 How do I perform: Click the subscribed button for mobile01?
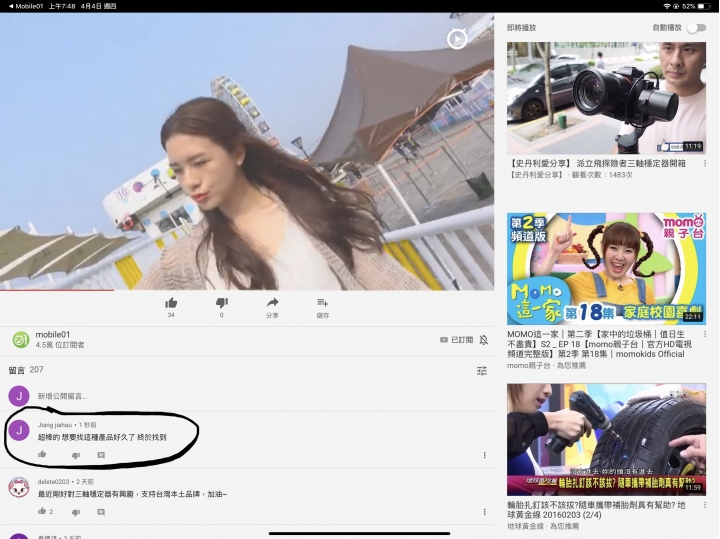(x=456, y=340)
